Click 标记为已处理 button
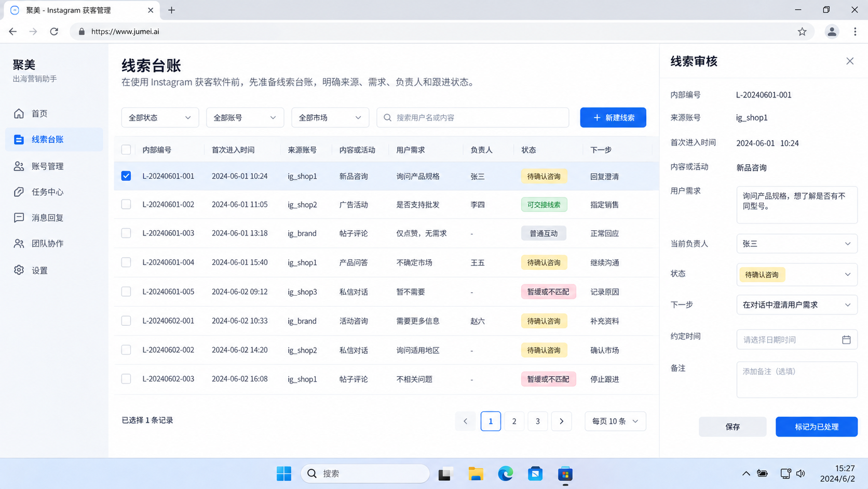Screen dimensions: 868x489 pos(817,427)
